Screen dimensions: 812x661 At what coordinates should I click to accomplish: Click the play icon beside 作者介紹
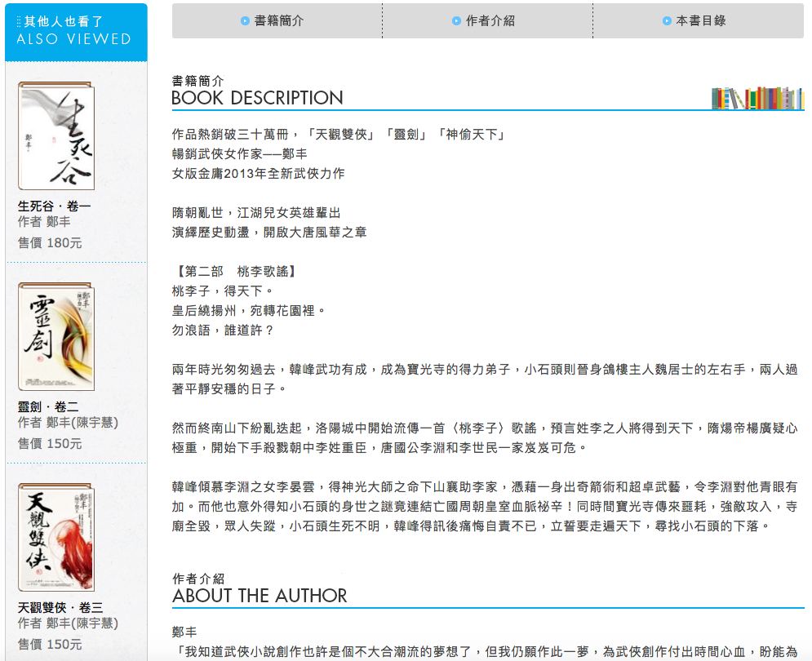coord(456,20)
